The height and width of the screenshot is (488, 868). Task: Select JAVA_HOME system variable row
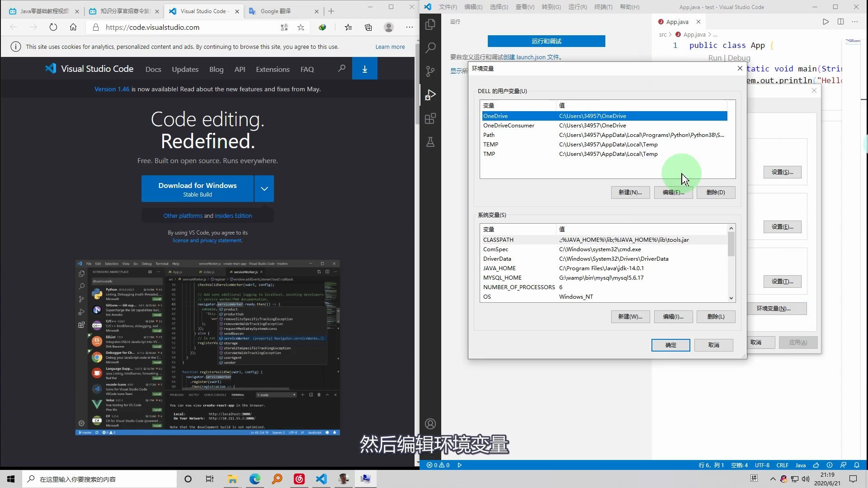(x=500, y=268)
